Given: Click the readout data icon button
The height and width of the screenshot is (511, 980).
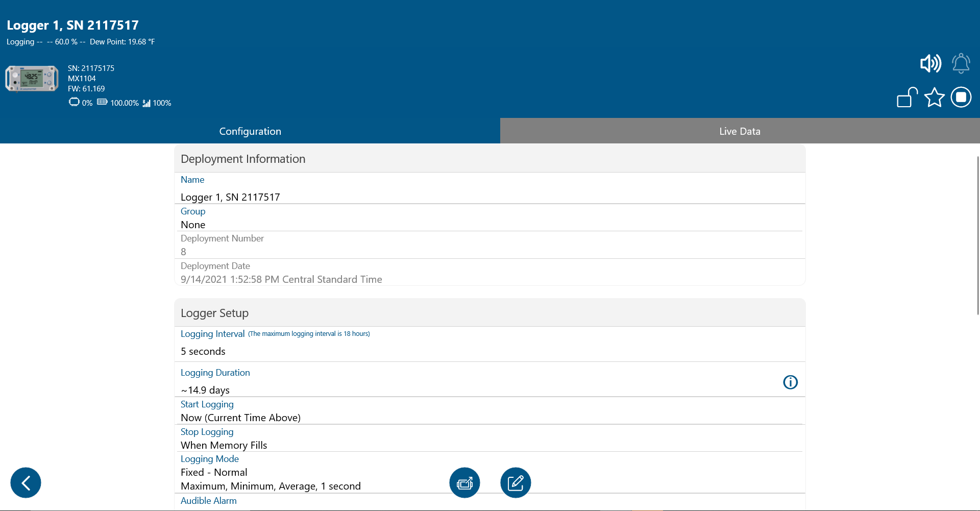Looking at the screenshot, I should [x=464, y=482].
